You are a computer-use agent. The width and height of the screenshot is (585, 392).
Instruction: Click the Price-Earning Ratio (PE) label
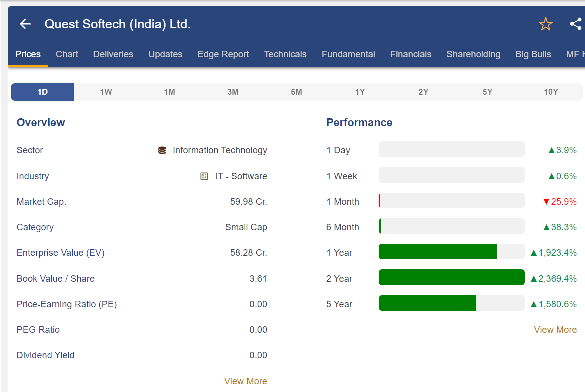tap(67, 304)
